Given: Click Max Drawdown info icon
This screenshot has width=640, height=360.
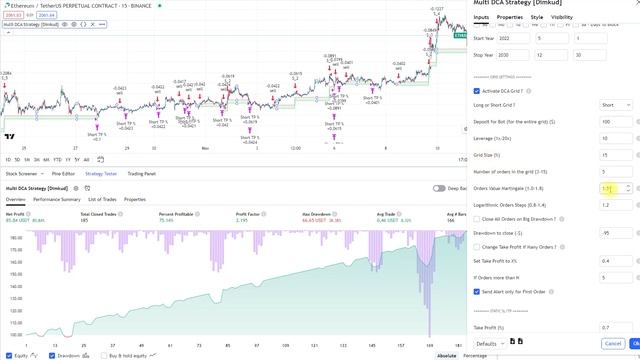Looking at the screenshot, I should point(335,214).
